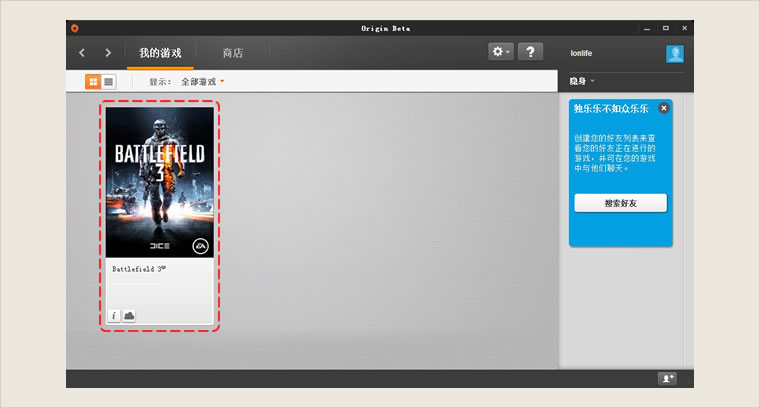Open the 我的游戏 tab
This screenshot has width=760, height=408.
160,53
